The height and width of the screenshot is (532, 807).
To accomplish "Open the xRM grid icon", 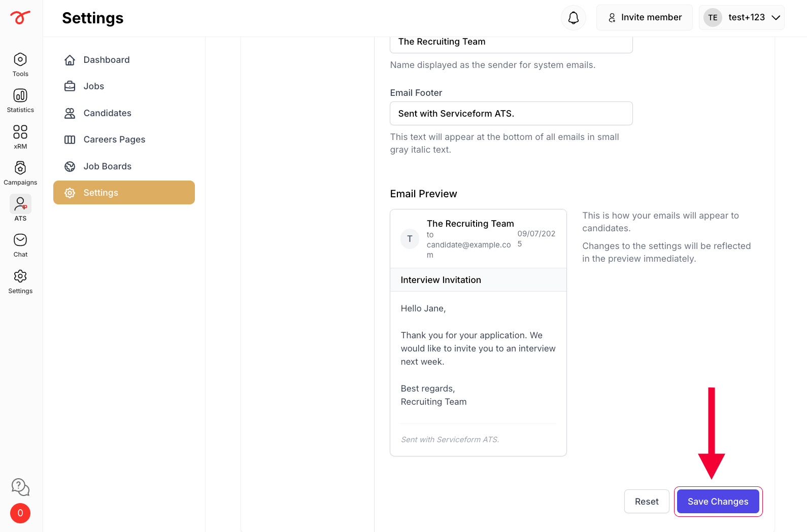I will (x=20, y=132).
